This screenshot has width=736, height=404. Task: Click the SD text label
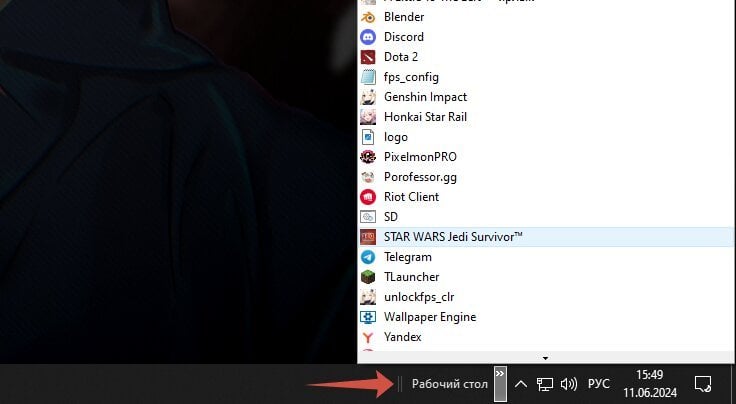click(391, 217)
